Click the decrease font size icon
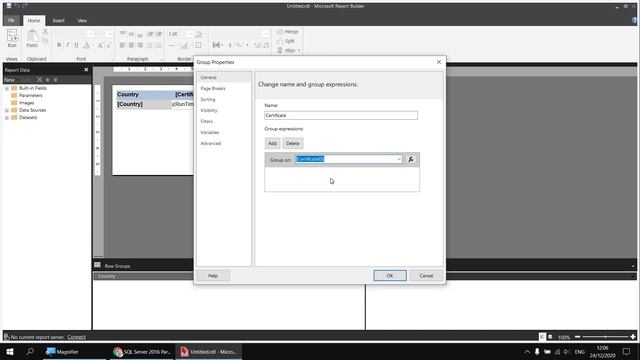 [108, 45]
